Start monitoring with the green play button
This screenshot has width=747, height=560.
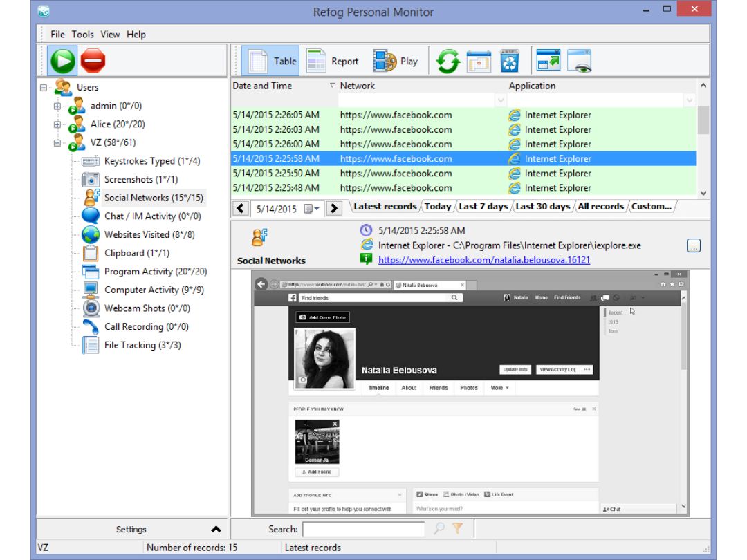tap(62, 60)
